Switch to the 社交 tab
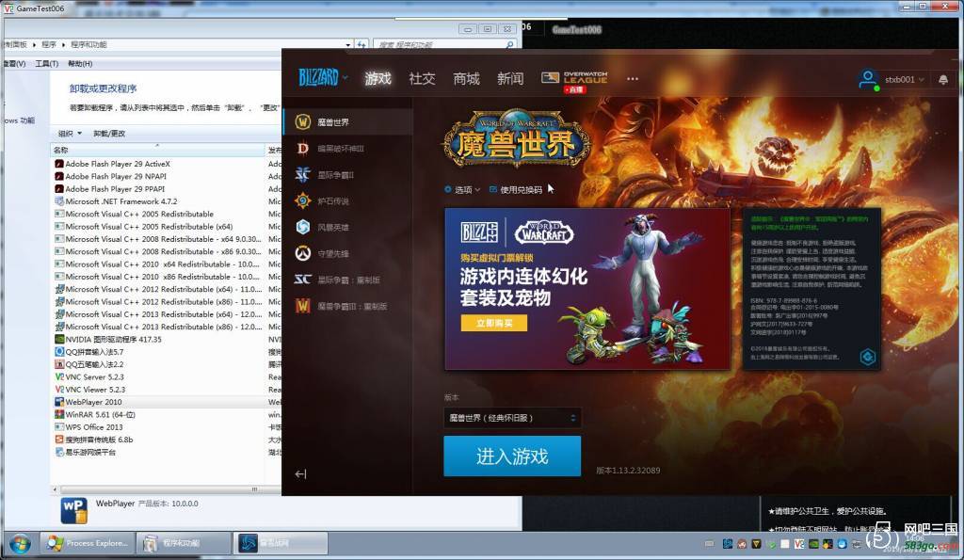Image resolution: width=964 pixels, height=560 pixels. pos(422,79)
